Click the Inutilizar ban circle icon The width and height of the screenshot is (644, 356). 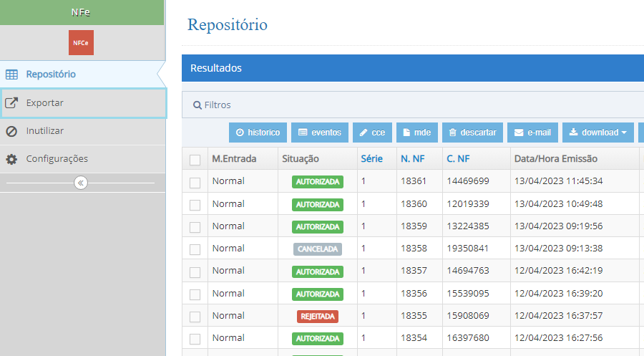[x=11, y=131]
